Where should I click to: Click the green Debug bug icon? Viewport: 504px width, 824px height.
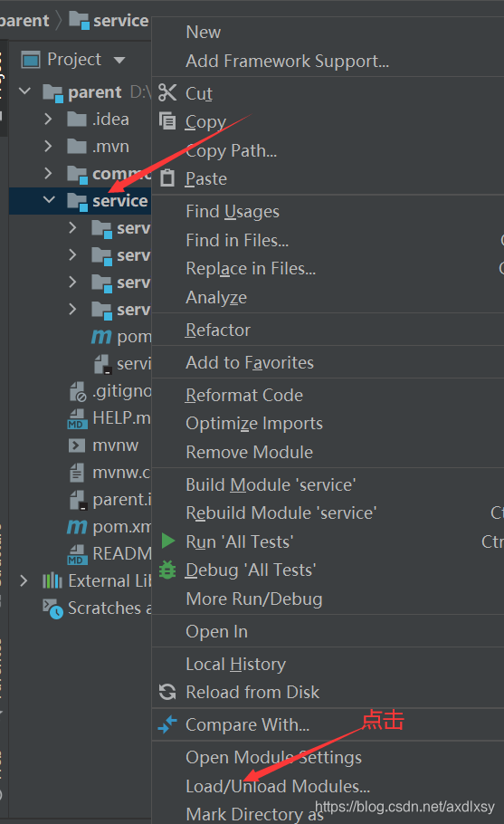(x=167, y=570)
